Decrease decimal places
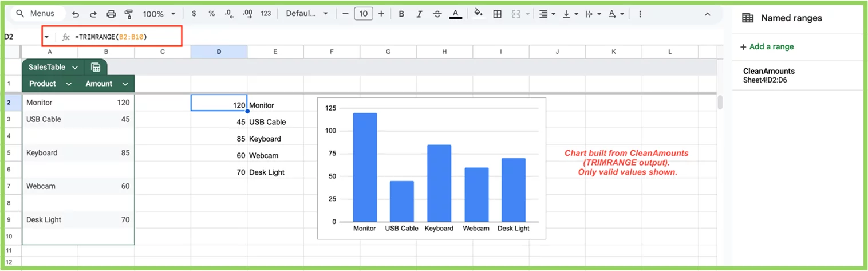 point(229,14)
